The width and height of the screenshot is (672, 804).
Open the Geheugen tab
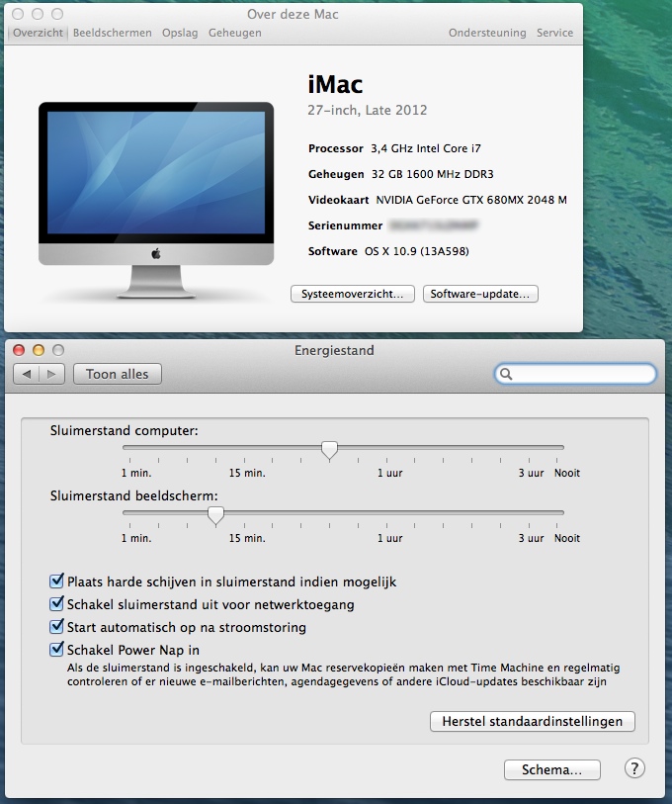coord(235,33)
